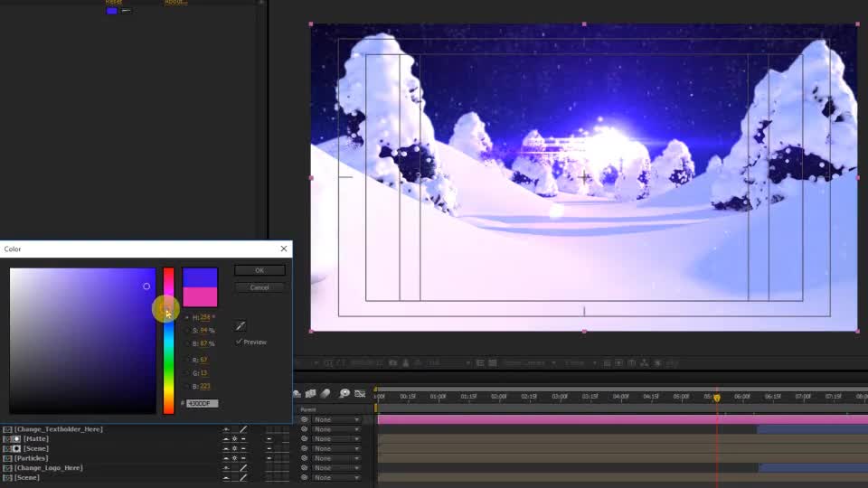Select the R red radio button

tap(186, 361)
